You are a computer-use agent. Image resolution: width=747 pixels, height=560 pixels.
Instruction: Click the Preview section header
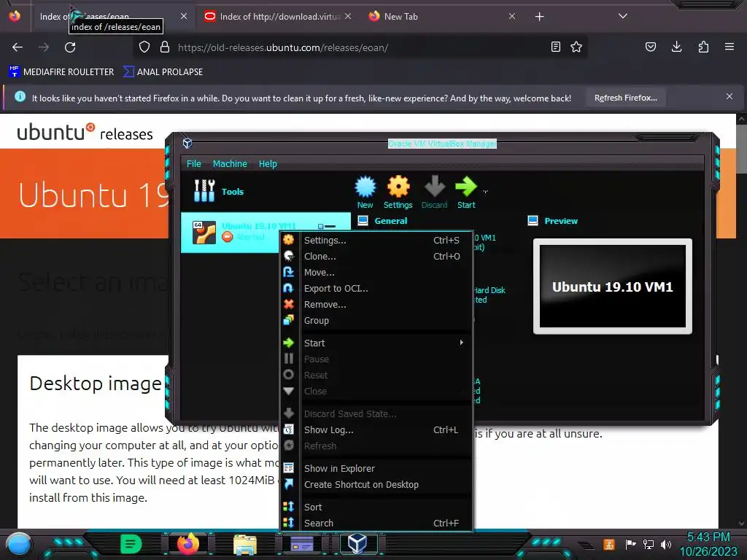click(x=561, y=221)
